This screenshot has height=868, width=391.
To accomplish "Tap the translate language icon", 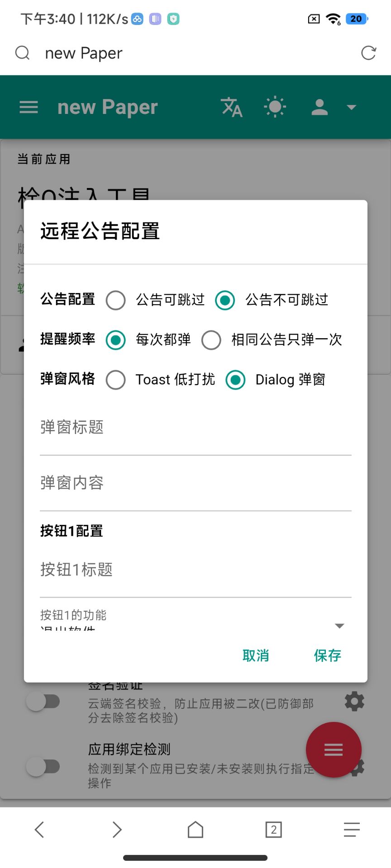I will (232, 107).
